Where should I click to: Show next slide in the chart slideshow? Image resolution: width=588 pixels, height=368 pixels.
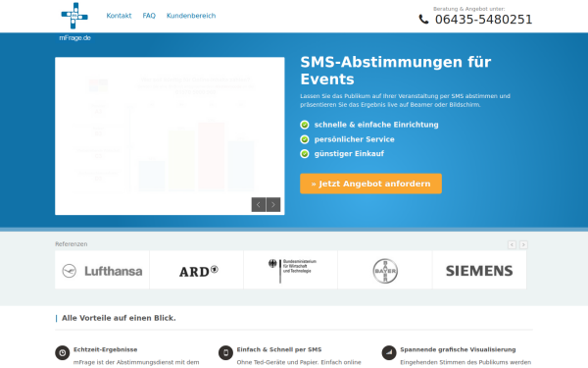[273, 205]
